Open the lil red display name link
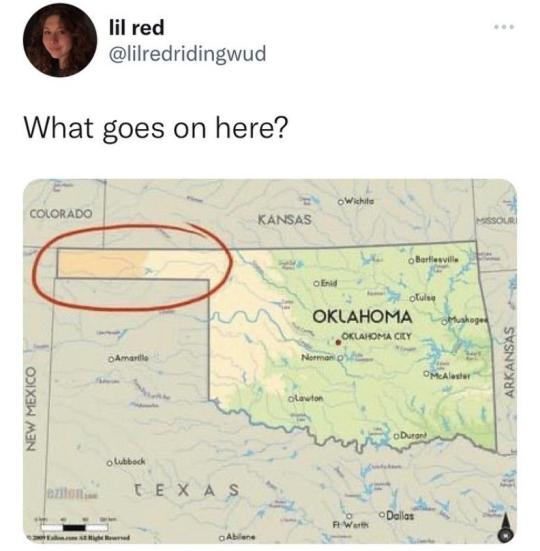 (x=136, y=27)
